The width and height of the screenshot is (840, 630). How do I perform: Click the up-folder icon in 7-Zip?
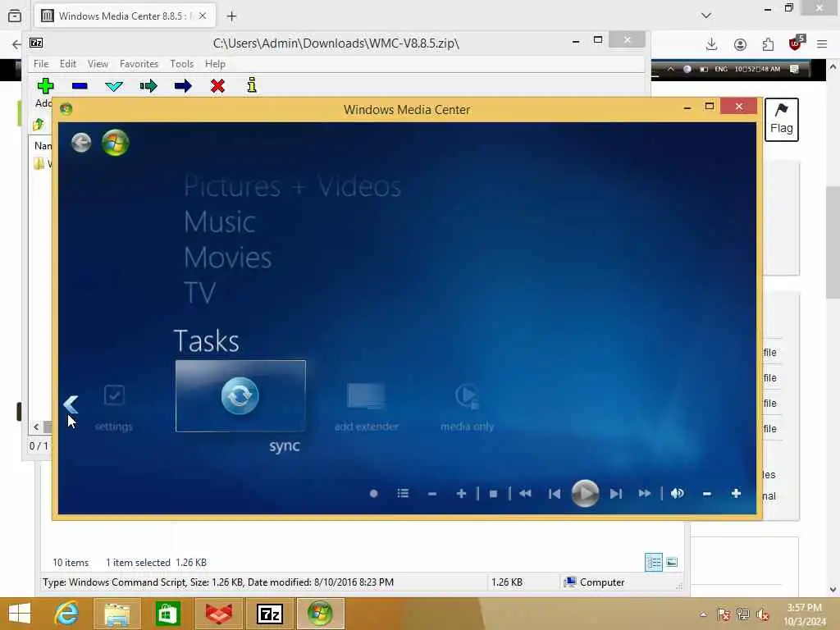pos(39,125)
